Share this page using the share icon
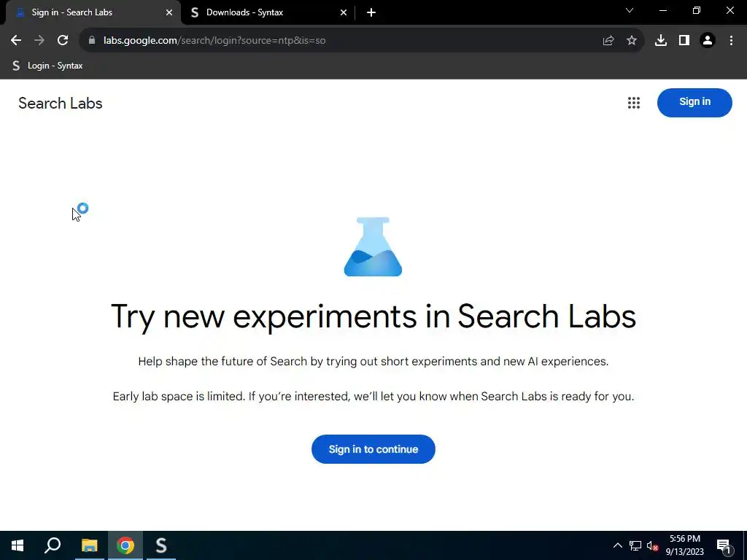747x560 pixels. [x=608, y=41]
